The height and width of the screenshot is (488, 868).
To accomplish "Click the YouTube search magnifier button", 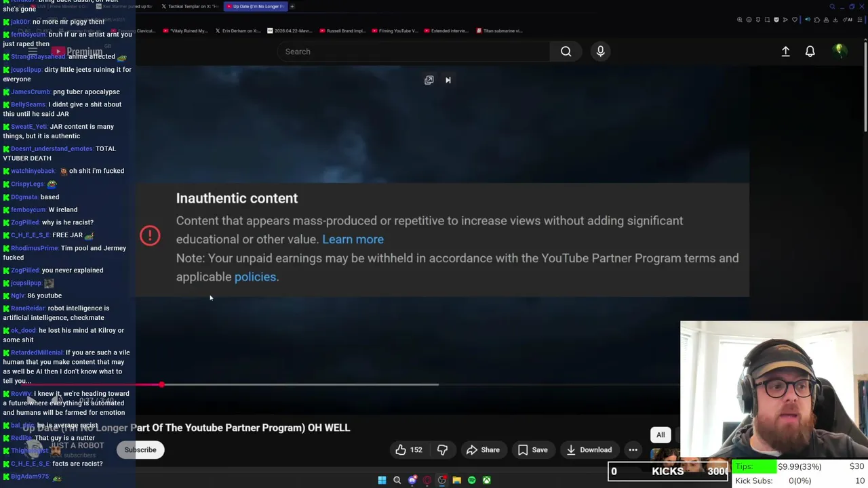I will pyautogui.click(x=566, y=52).
